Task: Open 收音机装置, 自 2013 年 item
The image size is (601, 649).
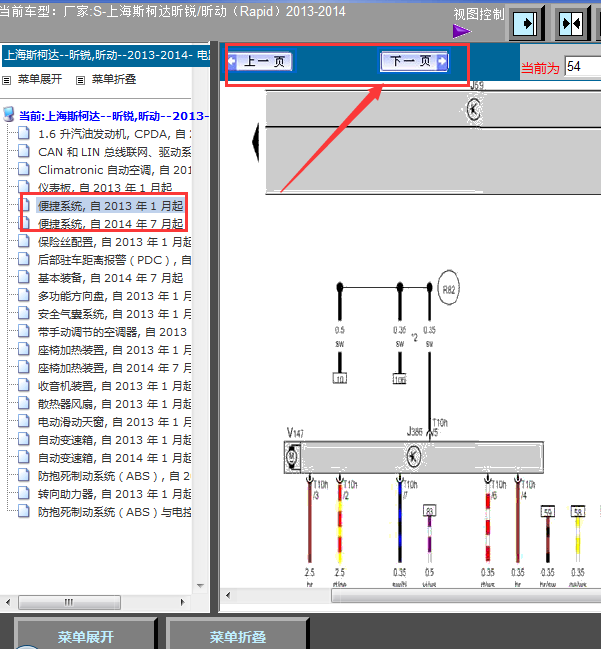Action: tap(115, 386)
